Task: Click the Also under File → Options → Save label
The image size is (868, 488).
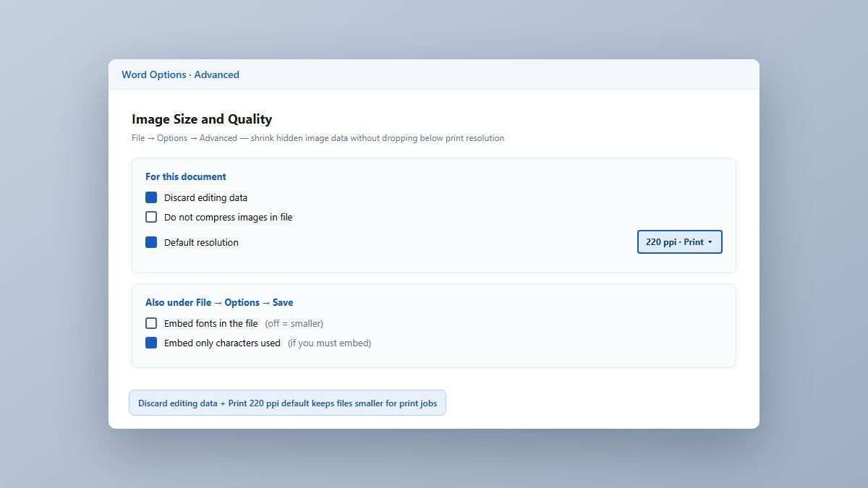Action: pyautogui.click(x=219, y=302)
